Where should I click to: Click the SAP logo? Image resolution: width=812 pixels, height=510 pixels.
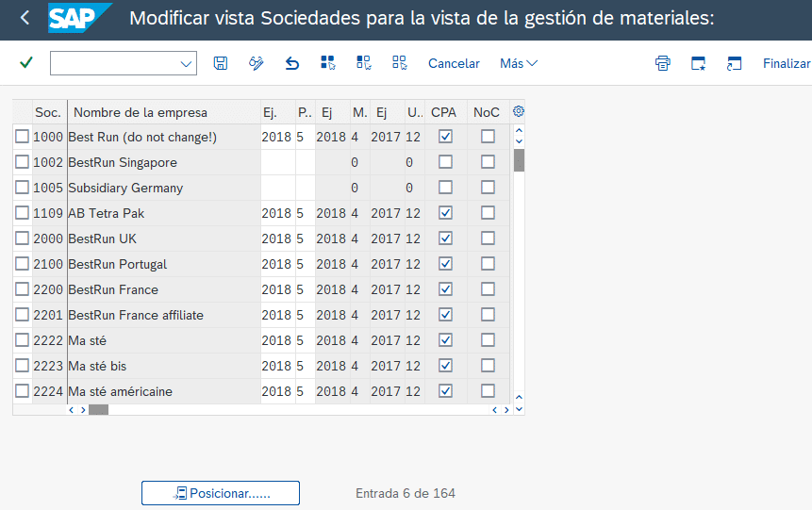[x=79, y=18]
